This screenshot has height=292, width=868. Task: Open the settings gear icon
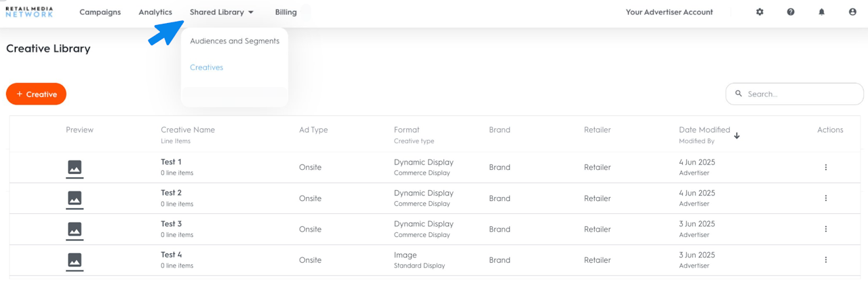759,12
